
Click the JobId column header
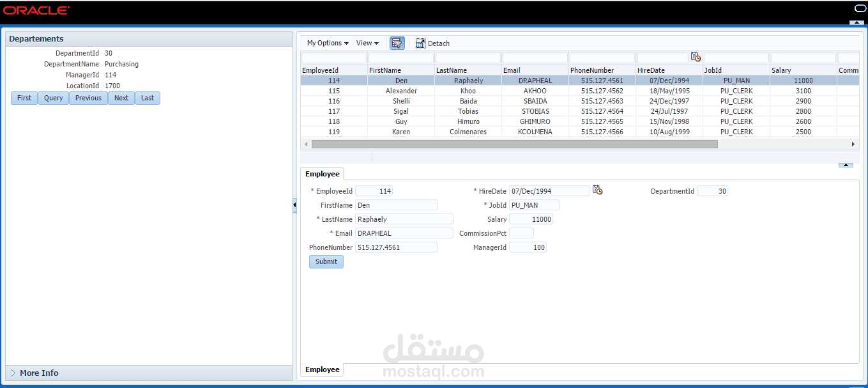tap(736, 70)
